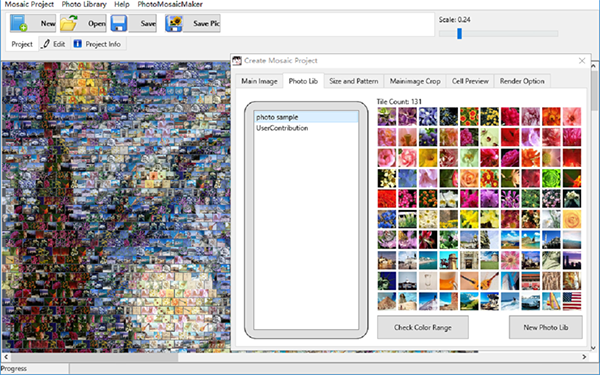Select the American flag tile thumbnail
This screenshot has width=600, height=375.
click(572, 301)
